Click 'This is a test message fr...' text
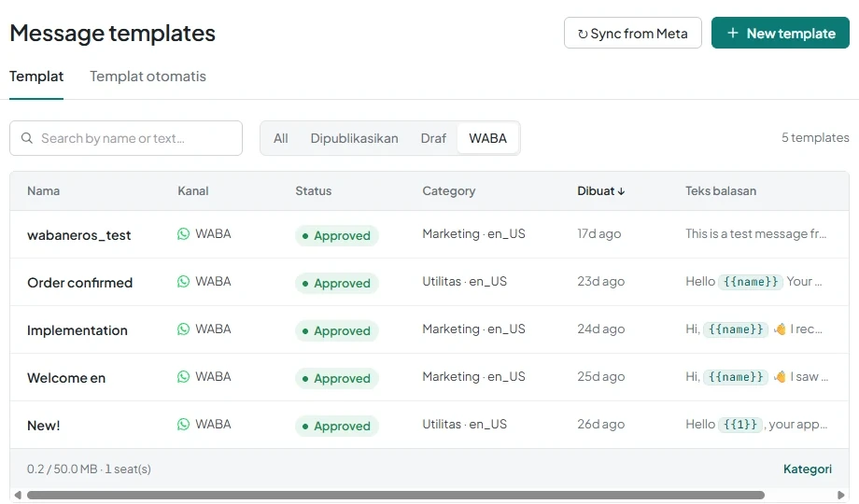This screenshot has width=859, height=504. (x=756, y=234)
